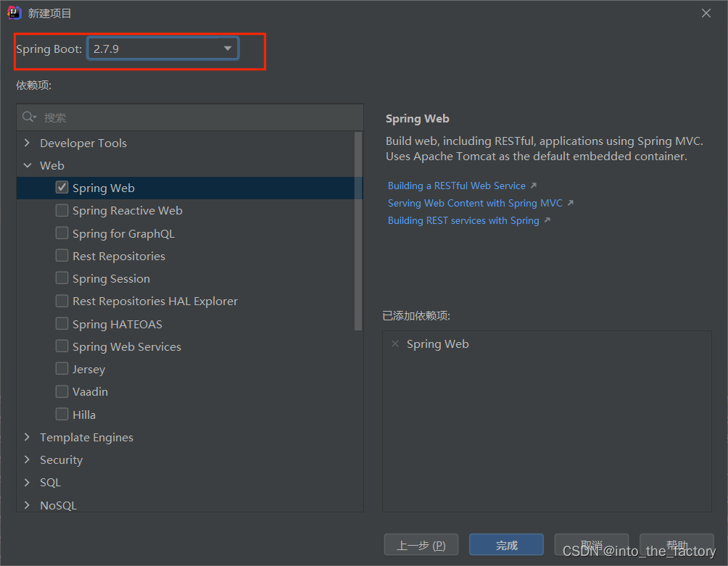Remove Spring Web from added dependencies
This screenshot has width=728, height=566.
pyautogui.click(x=395, y=344)
